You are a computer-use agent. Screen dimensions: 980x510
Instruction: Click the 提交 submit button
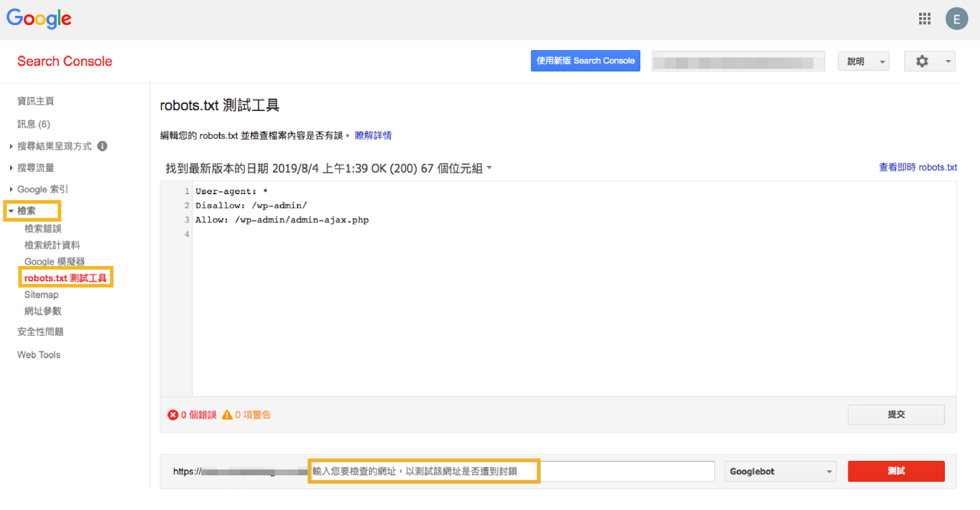coord(896,414)
